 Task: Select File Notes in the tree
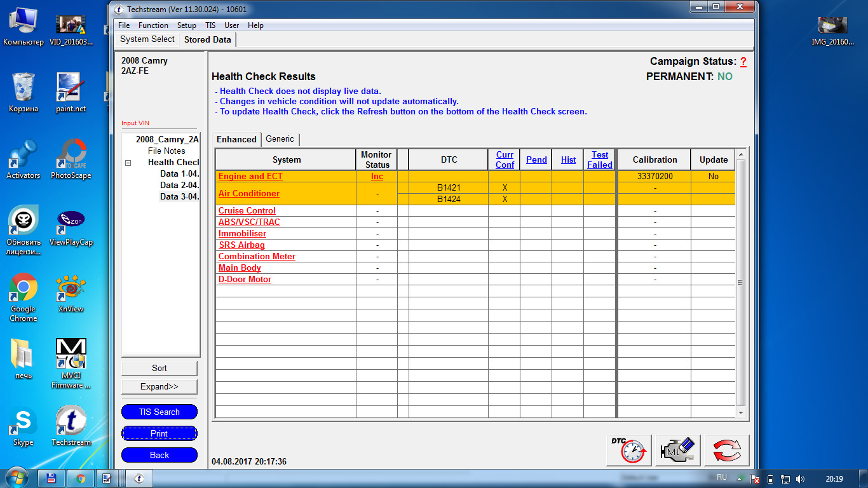(166, 151)
